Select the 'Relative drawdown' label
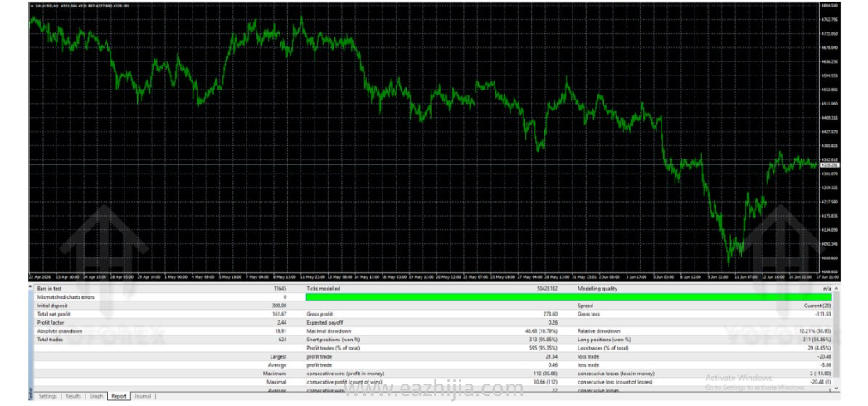Image resolution: width=868 pixels, height=406 pixels. tap(598, 331)
